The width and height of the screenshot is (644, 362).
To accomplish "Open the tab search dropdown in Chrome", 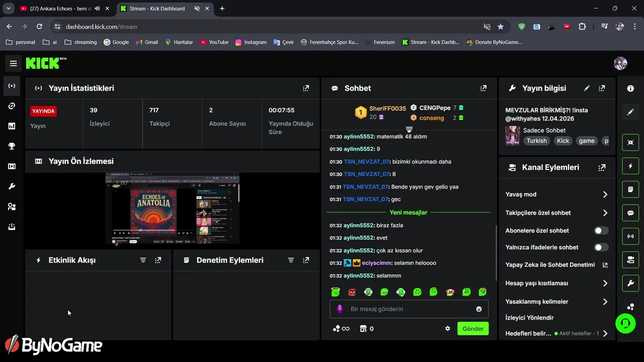I will [9, 9].
